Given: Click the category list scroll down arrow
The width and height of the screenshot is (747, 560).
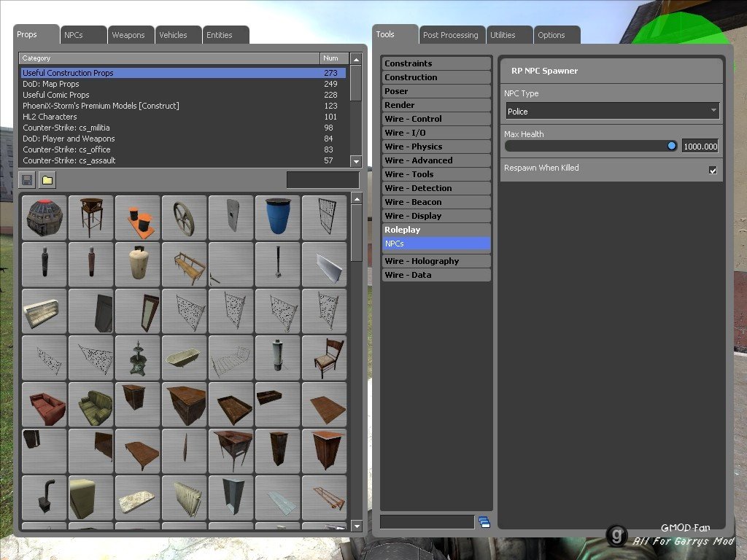Looking at the screenshot, I should point(356,161).
